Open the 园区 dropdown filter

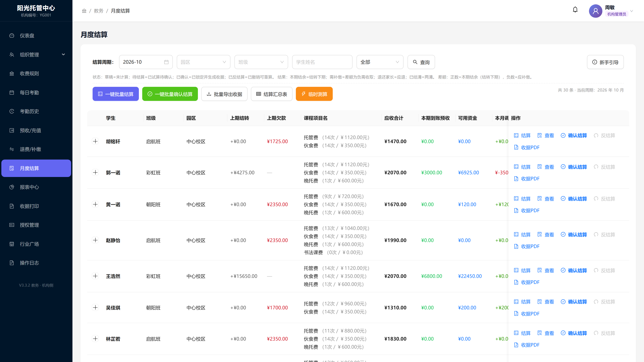[x=203, y=62]
